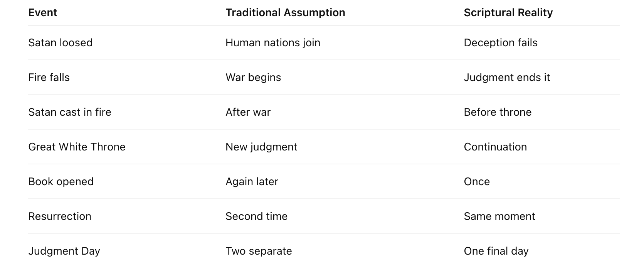Click the Fire falls row label
This screenshot has width=644, height=272.
pos(49,78)
